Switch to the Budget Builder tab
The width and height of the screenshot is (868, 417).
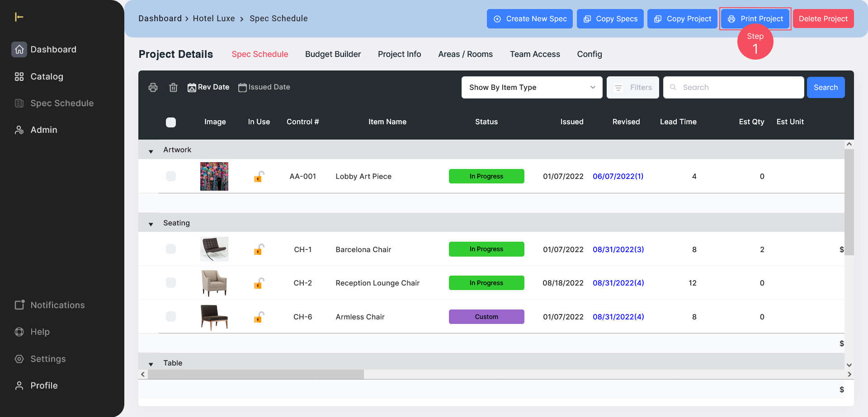pyautogui.click(x=333, y=54)
